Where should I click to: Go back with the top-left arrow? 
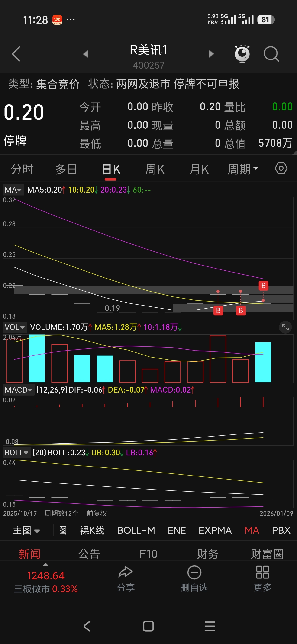click(16, 54)
